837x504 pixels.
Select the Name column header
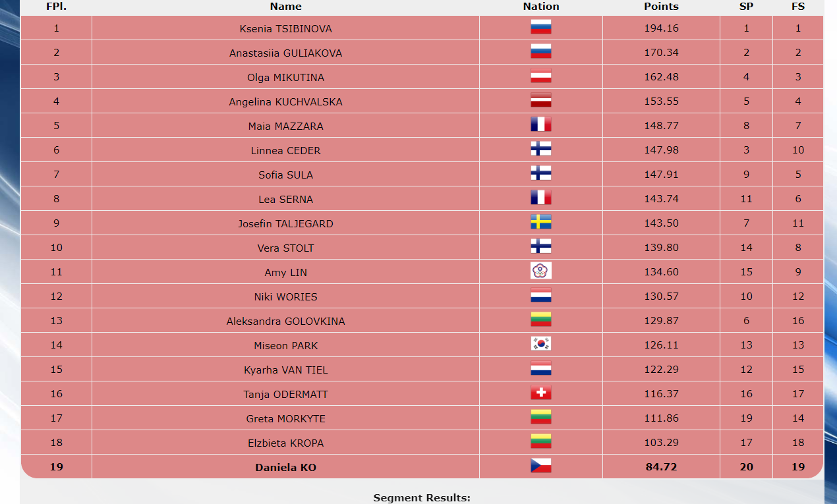point(286,7)
